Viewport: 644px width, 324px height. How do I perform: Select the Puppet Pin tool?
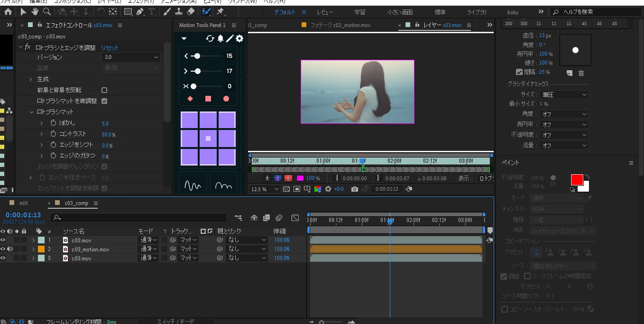click(221, 11)
